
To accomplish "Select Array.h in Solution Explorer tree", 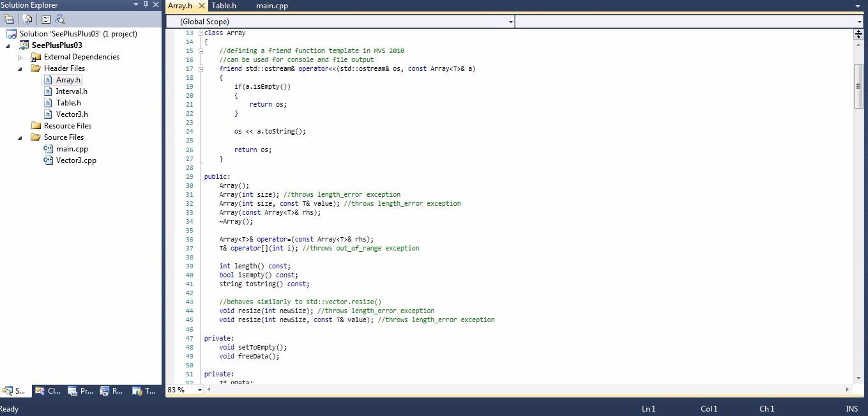I will pos(68,80).
